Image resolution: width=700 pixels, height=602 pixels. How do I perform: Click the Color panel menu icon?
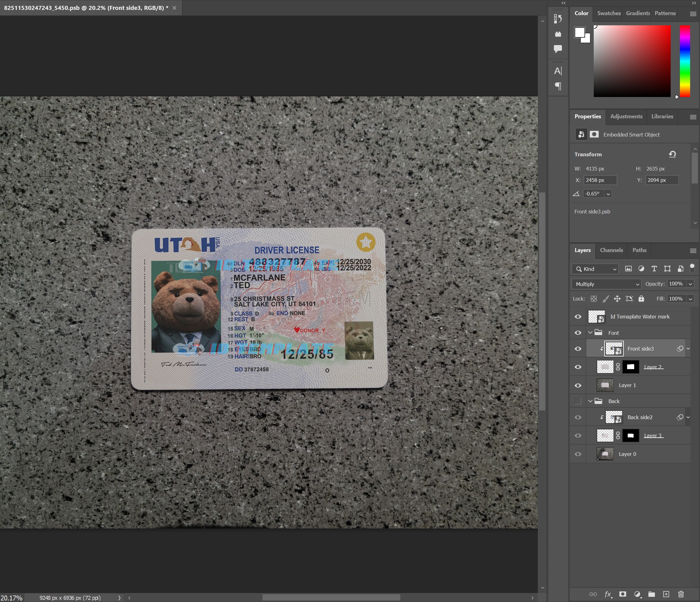(693, 14)
